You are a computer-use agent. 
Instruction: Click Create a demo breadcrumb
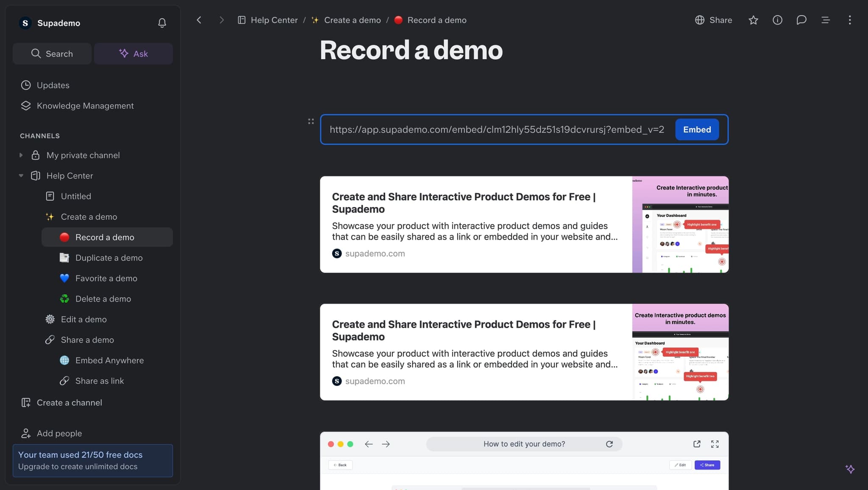352,20
